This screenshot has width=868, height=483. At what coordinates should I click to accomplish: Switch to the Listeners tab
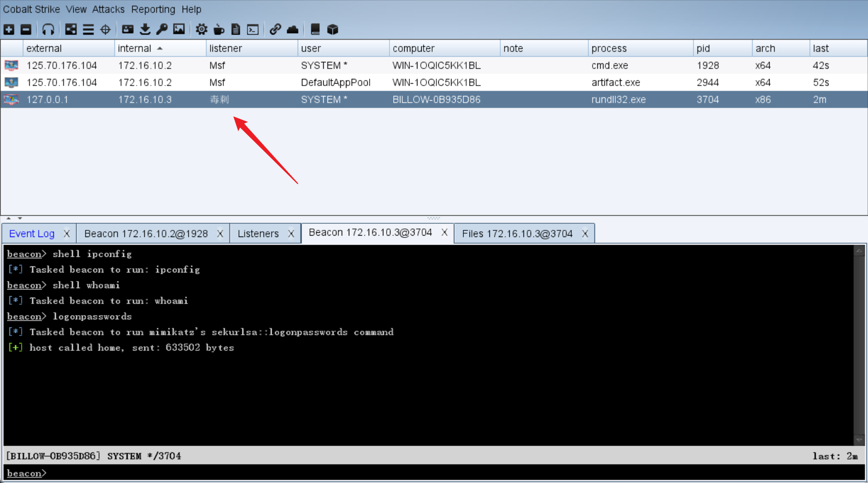[258, 234]
